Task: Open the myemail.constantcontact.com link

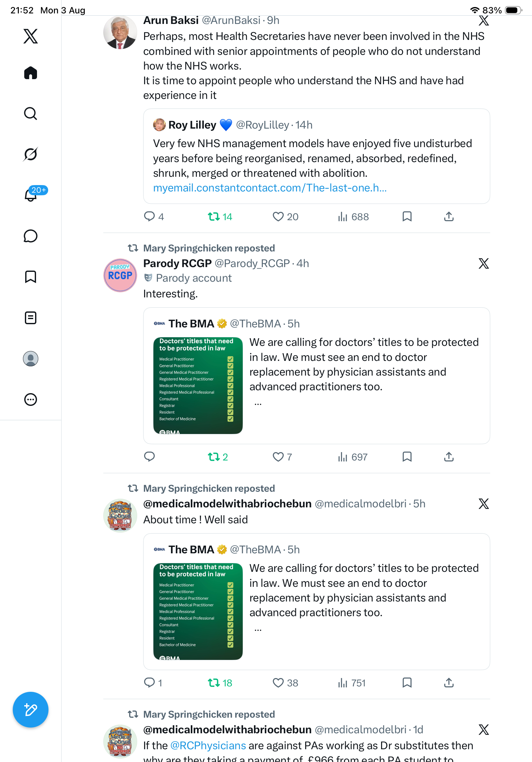Action: coord(270,188)
